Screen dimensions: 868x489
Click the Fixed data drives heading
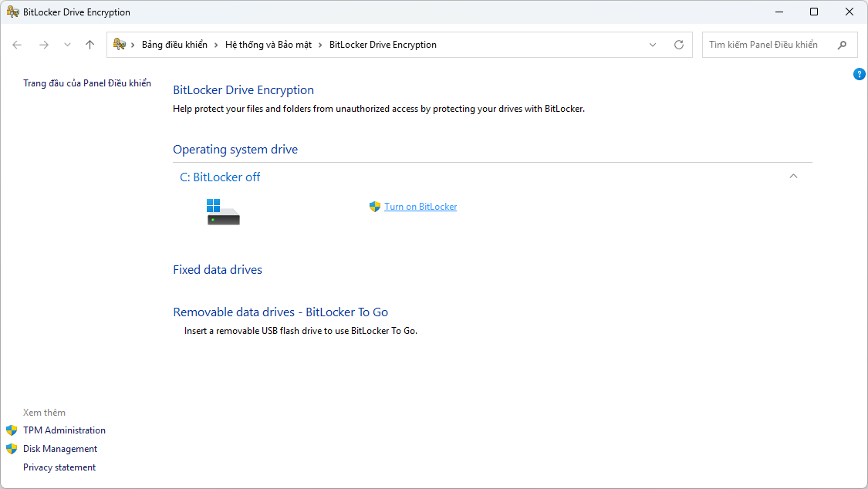pyautogui.click(x=218, y=269)
